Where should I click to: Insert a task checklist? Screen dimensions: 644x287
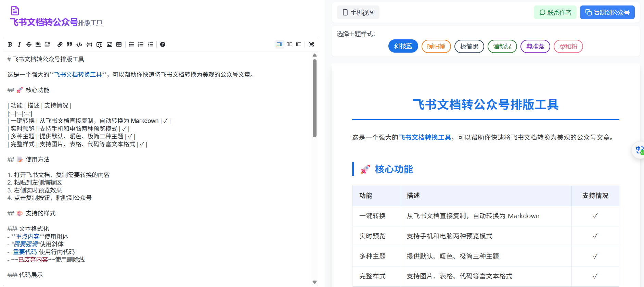click(151, 45)
